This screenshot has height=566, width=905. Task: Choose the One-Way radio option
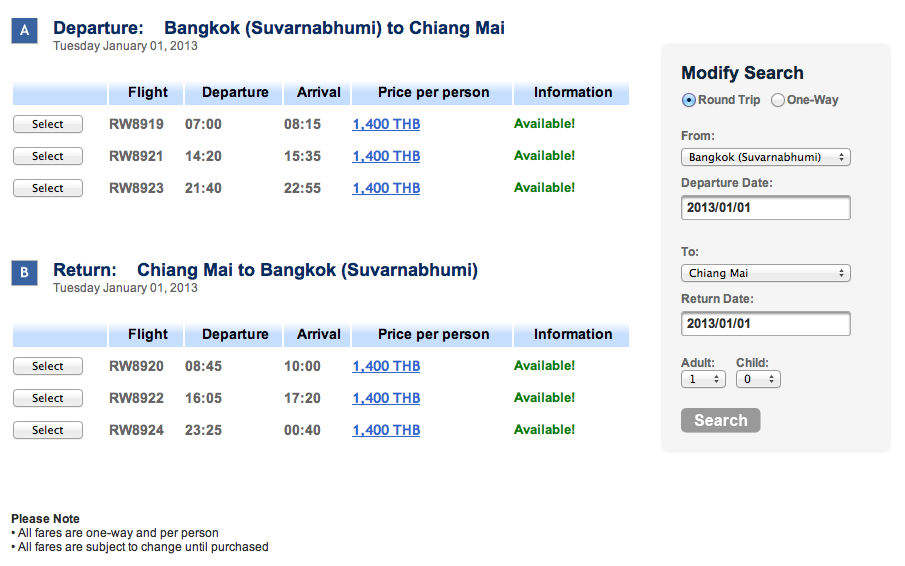point(778,100)
